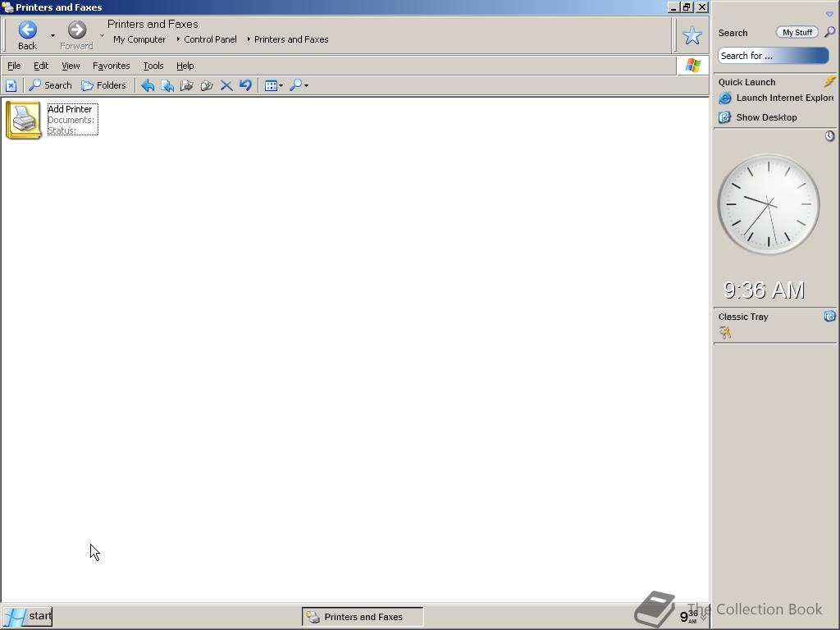Click the taskbar clock showing 9:36
This screenshot has height=630, width=840.
689,617
